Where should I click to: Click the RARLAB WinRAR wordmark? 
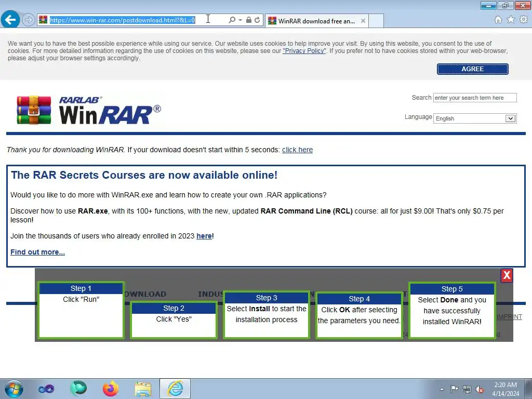point(110,110)
